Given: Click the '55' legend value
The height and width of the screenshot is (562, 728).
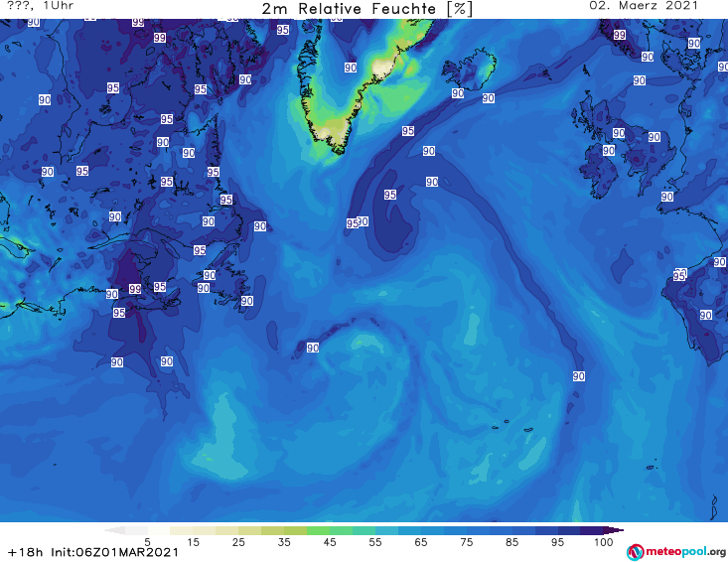Looking at the screenshot, I should (375, 542).
